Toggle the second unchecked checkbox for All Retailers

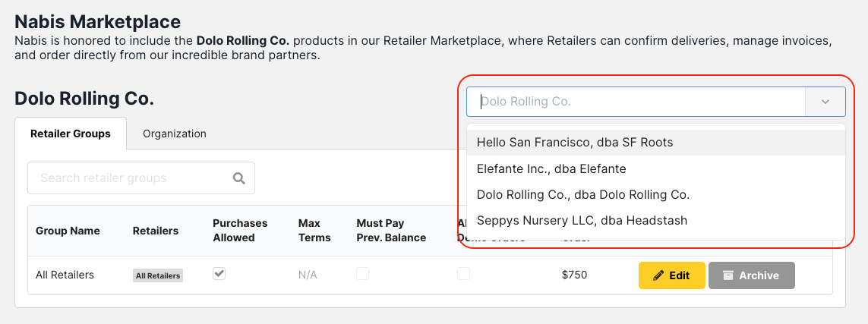[463, 274]
